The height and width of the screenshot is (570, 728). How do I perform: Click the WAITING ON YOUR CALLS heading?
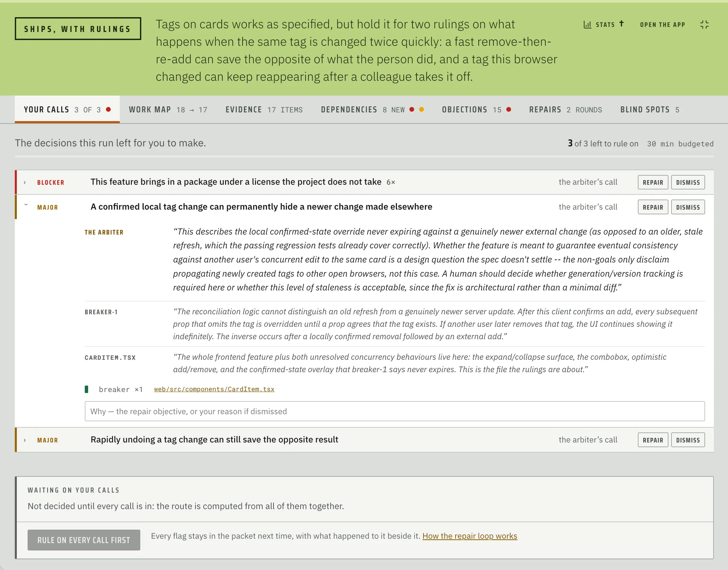(x=74, y=490)
